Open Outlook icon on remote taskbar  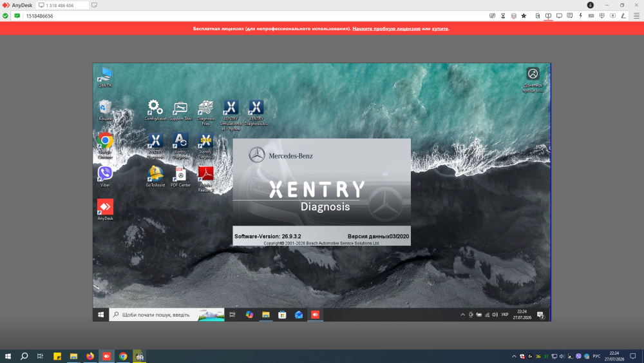(299, 315)
